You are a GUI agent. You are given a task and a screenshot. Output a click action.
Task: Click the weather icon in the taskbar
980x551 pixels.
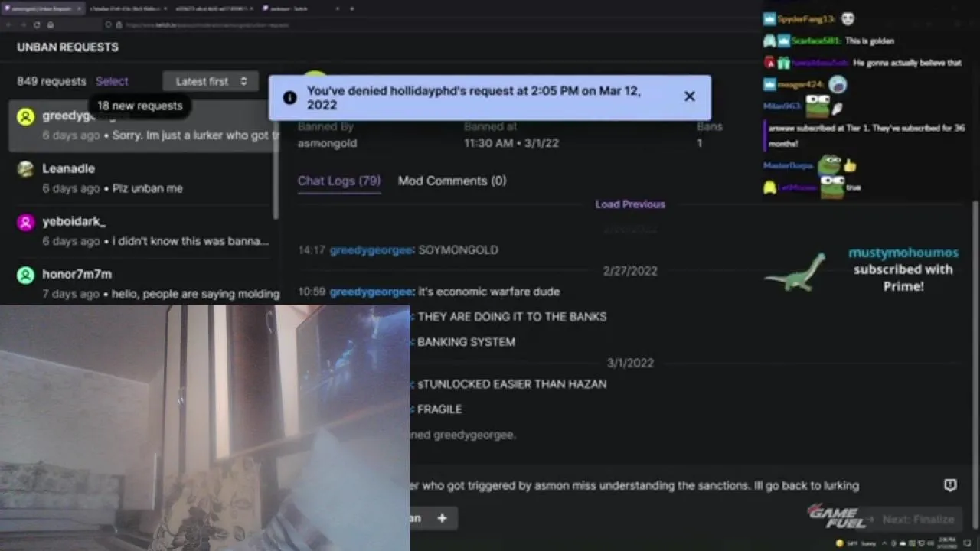pyautogui.click(x=839, y=543)
